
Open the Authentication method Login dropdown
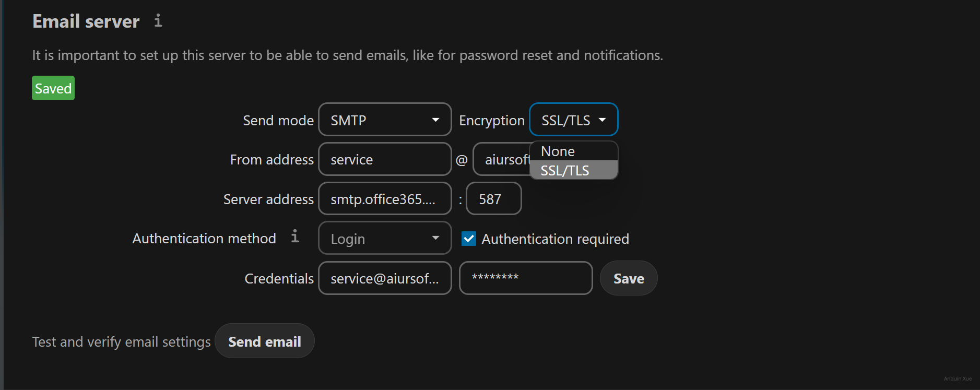(x=385, y=239)
